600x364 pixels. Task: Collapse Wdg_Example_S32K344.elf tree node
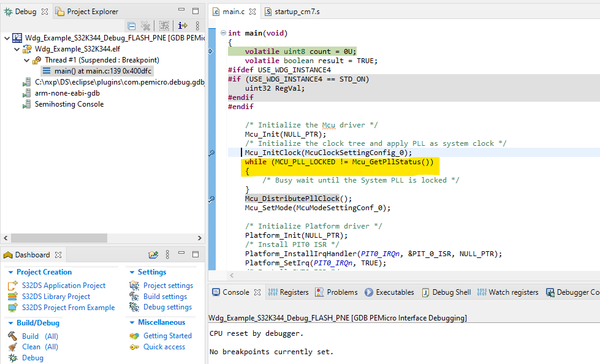coord(17,49)
